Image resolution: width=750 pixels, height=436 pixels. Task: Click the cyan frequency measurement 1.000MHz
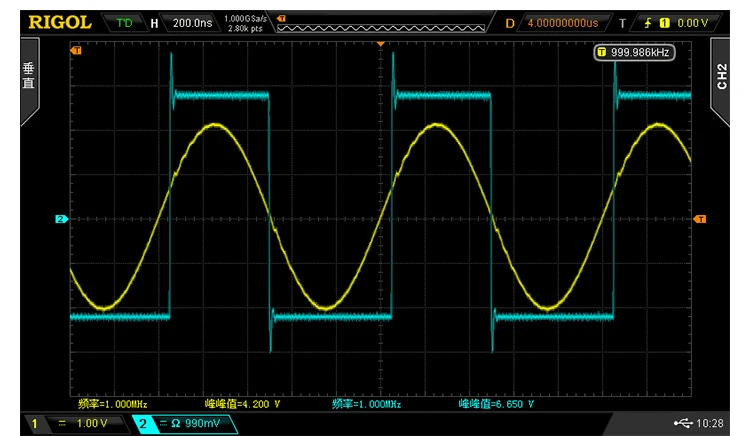[x=366, y=404]
